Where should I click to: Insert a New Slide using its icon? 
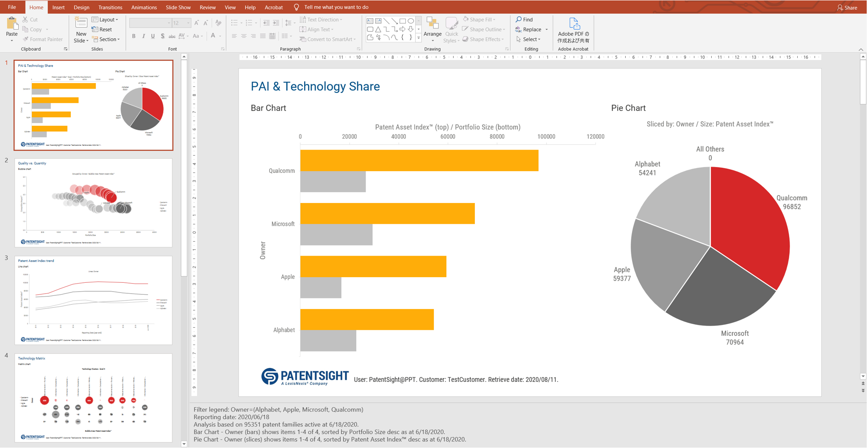pos(81,23)
